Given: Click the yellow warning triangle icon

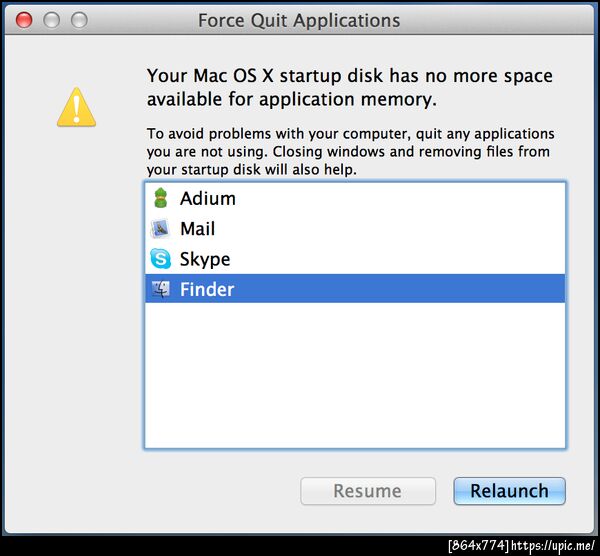Looking at the screenshot, I should (76, 107).
